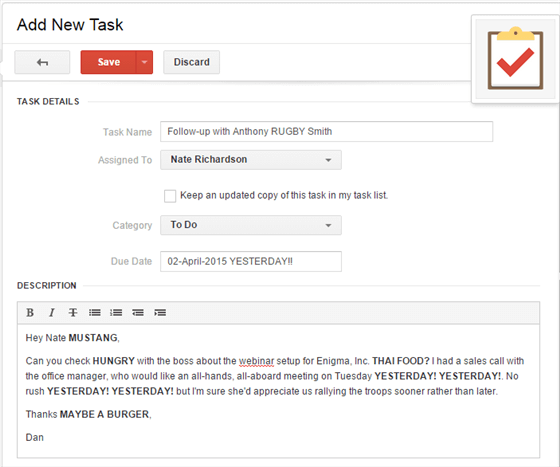560x467 pixels.
Task: Open the Category dropdown showing To Do
Action: coord(251,225)
